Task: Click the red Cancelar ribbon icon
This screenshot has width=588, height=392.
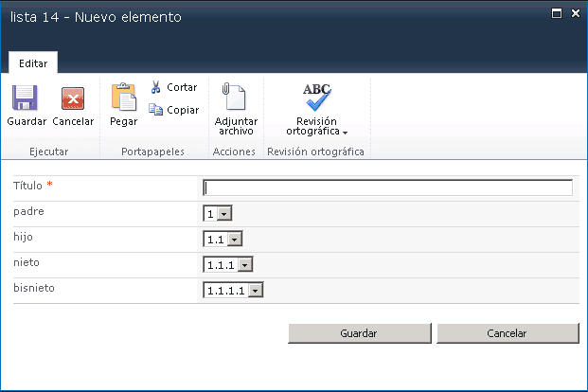Action: [73, 98]
